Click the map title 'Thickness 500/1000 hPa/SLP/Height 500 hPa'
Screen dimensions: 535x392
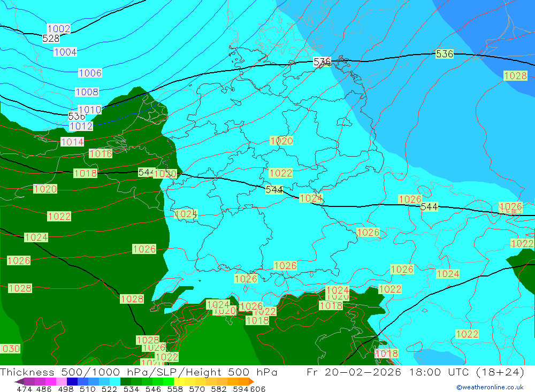(x=139, y=372)
